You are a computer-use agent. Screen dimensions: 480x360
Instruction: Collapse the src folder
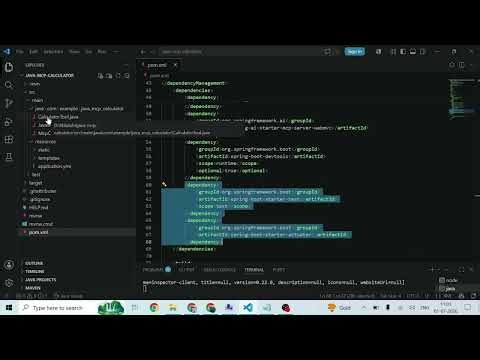[x=32, y=92]
